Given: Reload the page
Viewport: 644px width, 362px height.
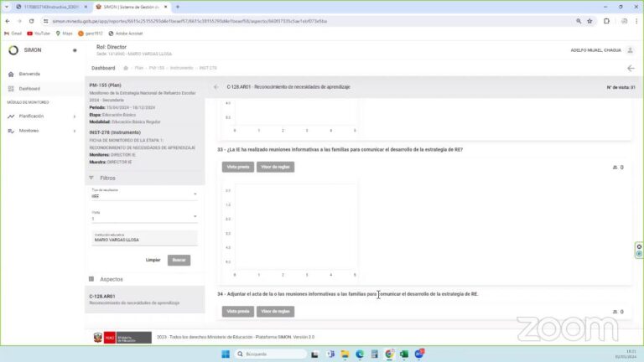Looking at the screenshot, I should pos(31,21).
